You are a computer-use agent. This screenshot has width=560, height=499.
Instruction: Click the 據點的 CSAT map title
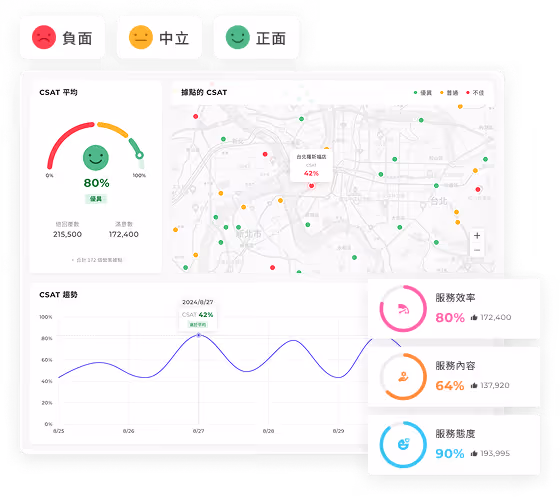click(204, 93)
